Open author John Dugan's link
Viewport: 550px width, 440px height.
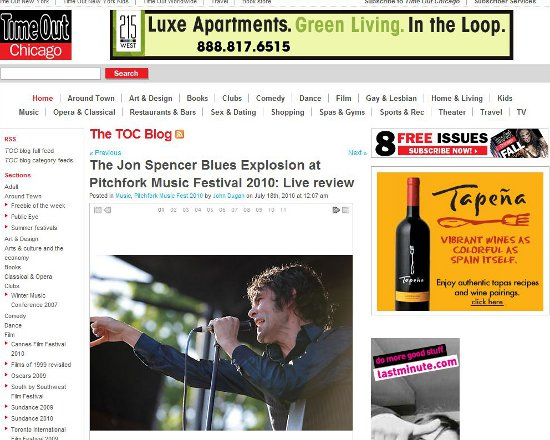point(228,196)
